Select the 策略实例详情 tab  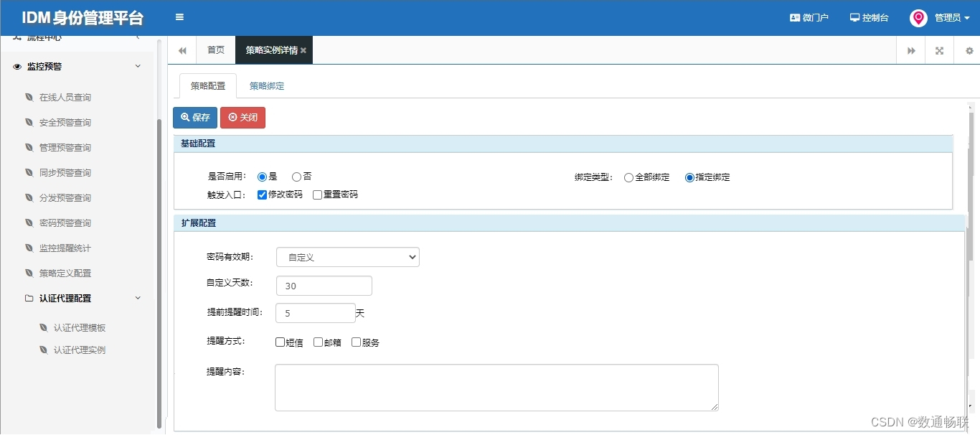pos(274,50)
